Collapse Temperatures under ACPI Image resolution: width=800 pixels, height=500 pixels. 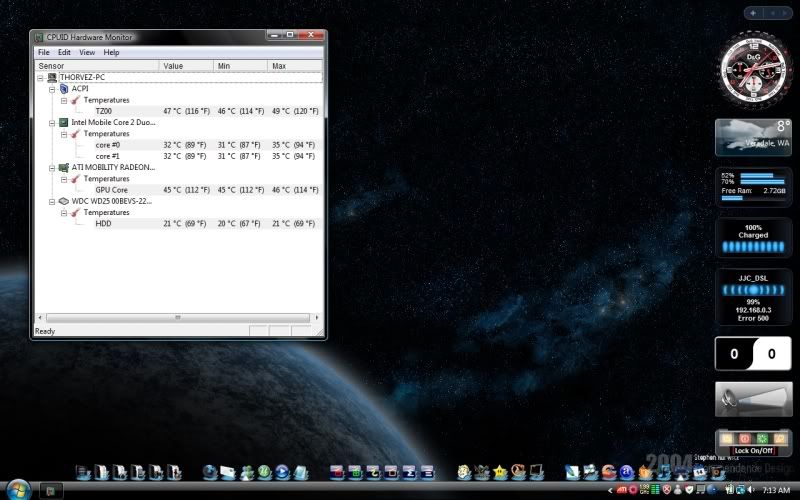(64, 100)
